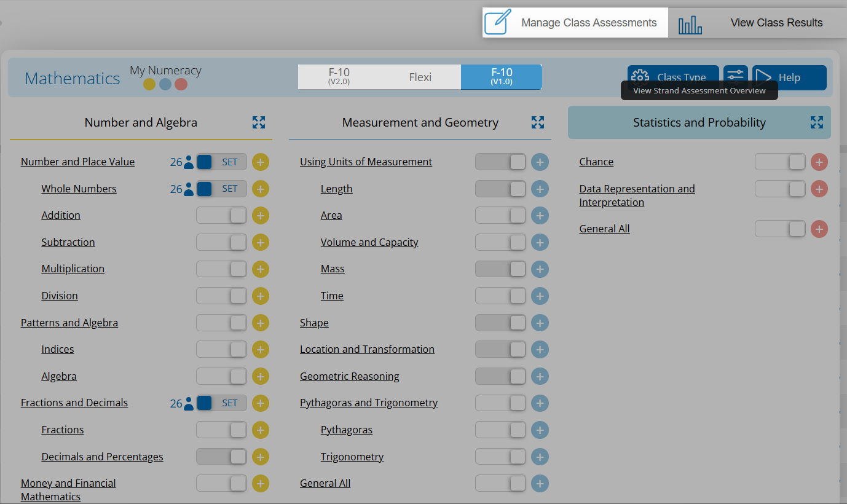This screenshot has height=504, width=847.
Task: Open the Volume and Capacity link
Action: pos(369,242)
